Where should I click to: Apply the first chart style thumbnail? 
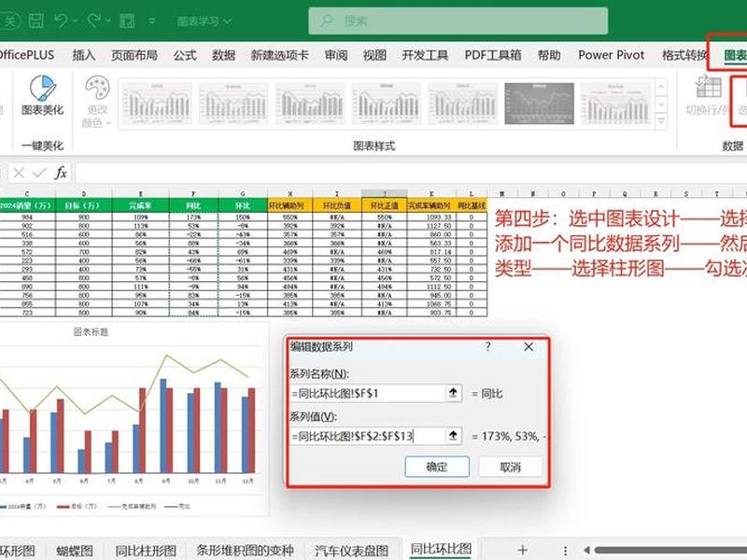tap(157, 104)
